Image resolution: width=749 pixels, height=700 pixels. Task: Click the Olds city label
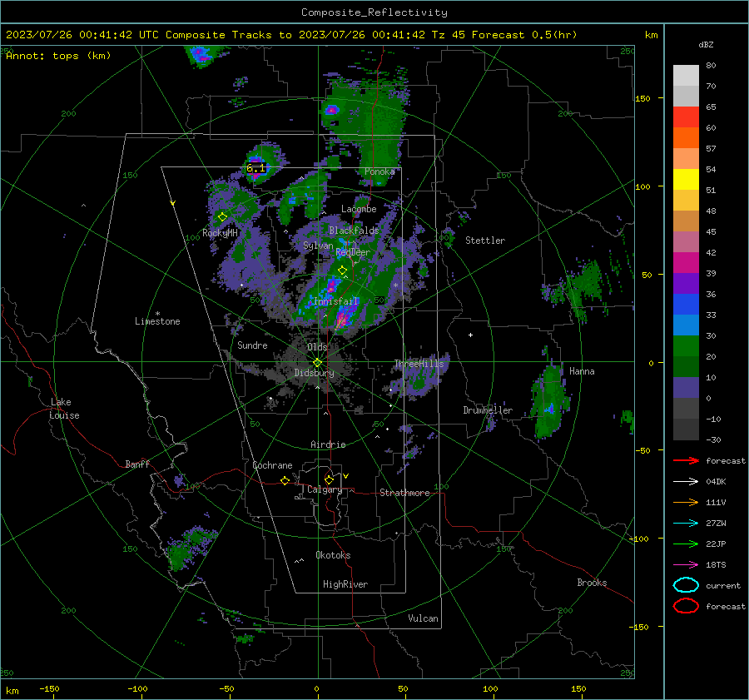tap(317, 347)
